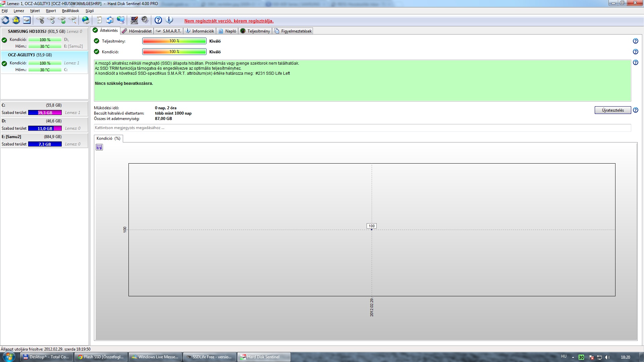Click help icon next to Teljesítmény bar
644x362 pixels.
point(635,41)
